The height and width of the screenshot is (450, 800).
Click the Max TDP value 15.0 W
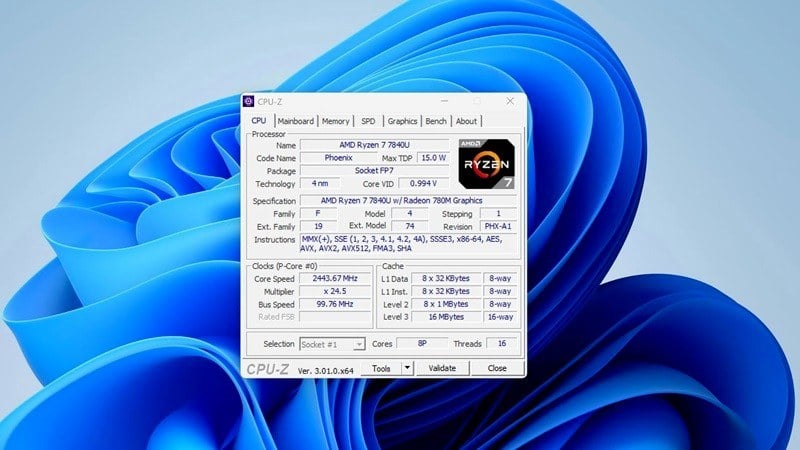[433, 158]
